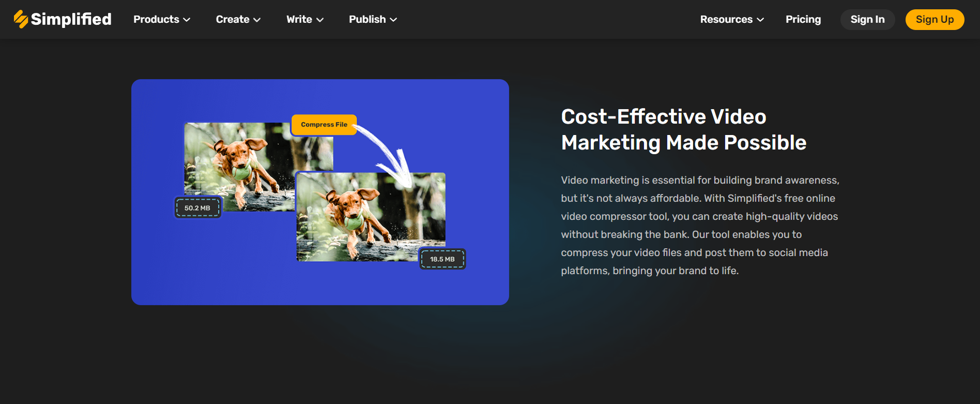Open the Products menu
This screenshot has width=980, height=404.
156,19
